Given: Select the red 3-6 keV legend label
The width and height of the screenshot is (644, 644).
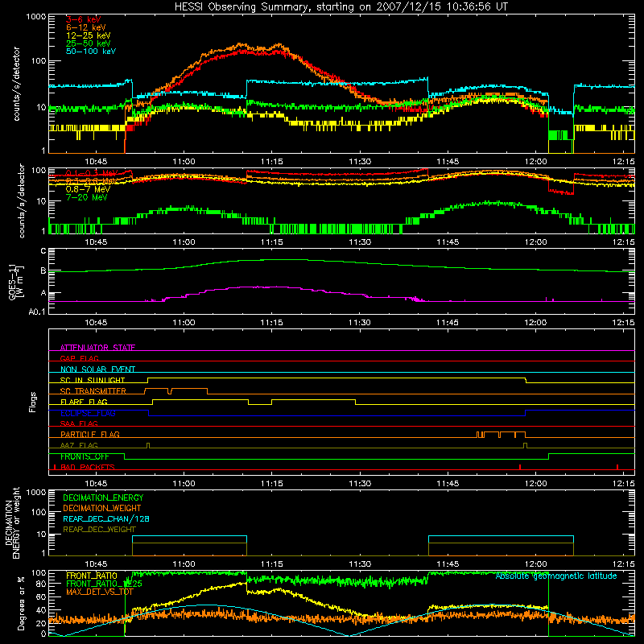Looking at the screenshot, I should pos(84,19).
